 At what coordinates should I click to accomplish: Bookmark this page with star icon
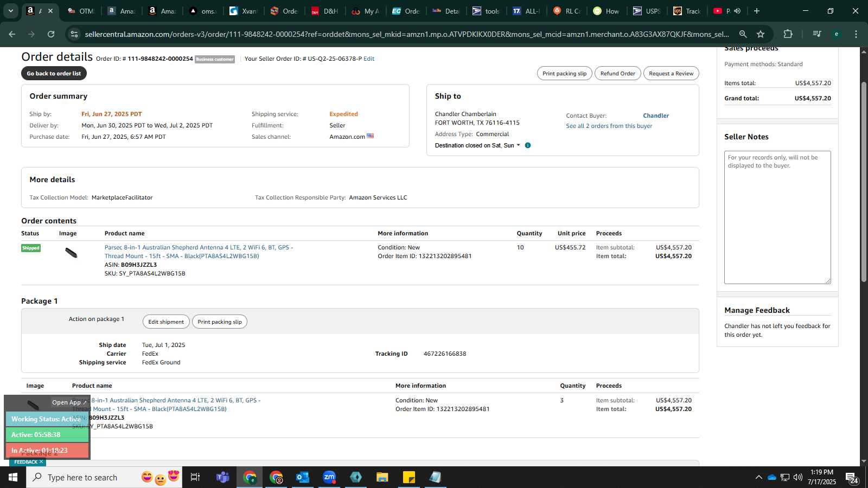coord(761,34)
